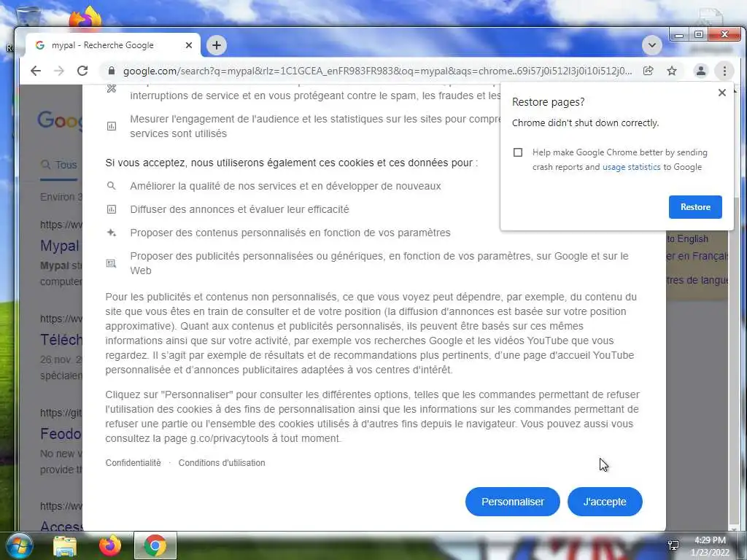Viewport: 747px width, 560px height.
Task: Click the tools icon beside interruptions de service
Action: (111, 88)
